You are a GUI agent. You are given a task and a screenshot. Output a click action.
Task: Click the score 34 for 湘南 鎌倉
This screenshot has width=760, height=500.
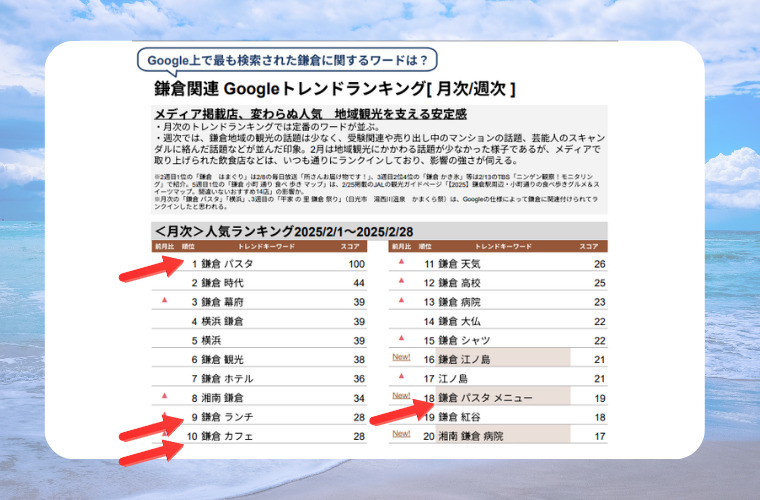pyautogui.click(x=359, y=398)
